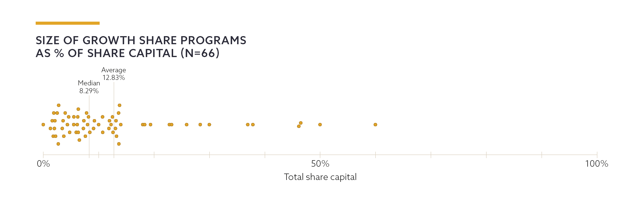Click the isolated dot near 26%

[186, 125]
